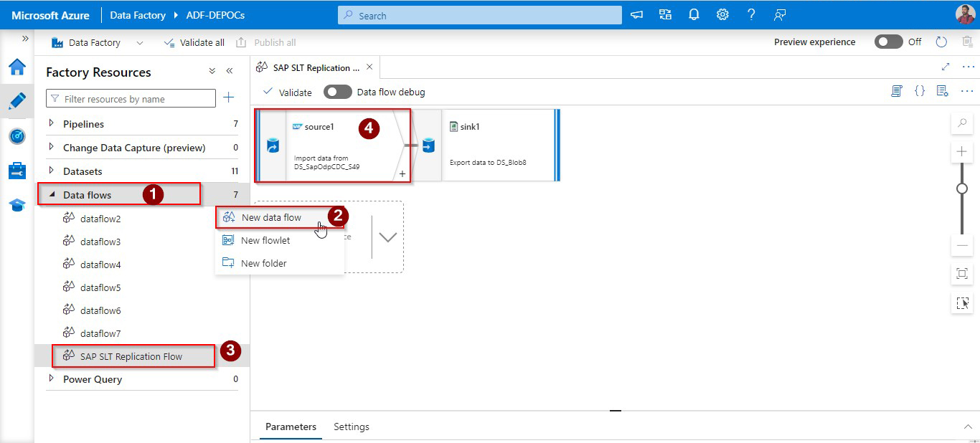
Task: Open the Manage toolbox icon in sidebar
Action: click(x=17, y=171)
